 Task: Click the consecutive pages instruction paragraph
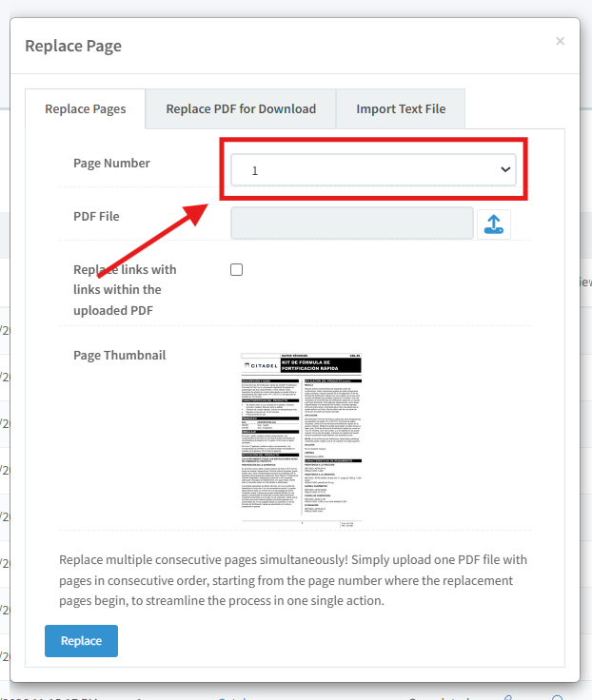[294, 580]
